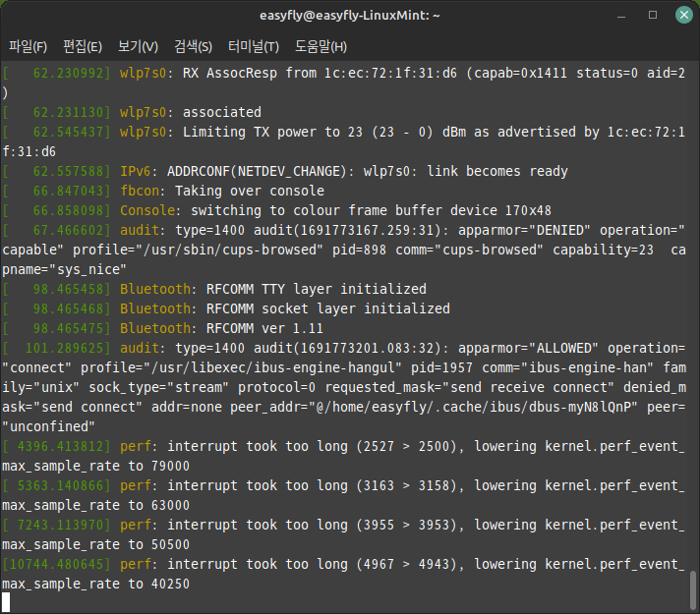Maximize the terminal window

click(653, 15)
